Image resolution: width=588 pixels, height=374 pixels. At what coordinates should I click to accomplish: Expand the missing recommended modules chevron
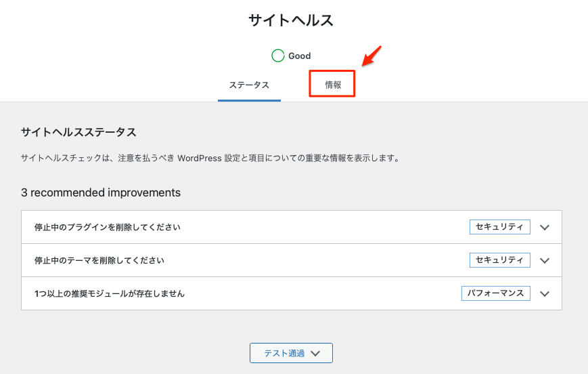(545, 294)
